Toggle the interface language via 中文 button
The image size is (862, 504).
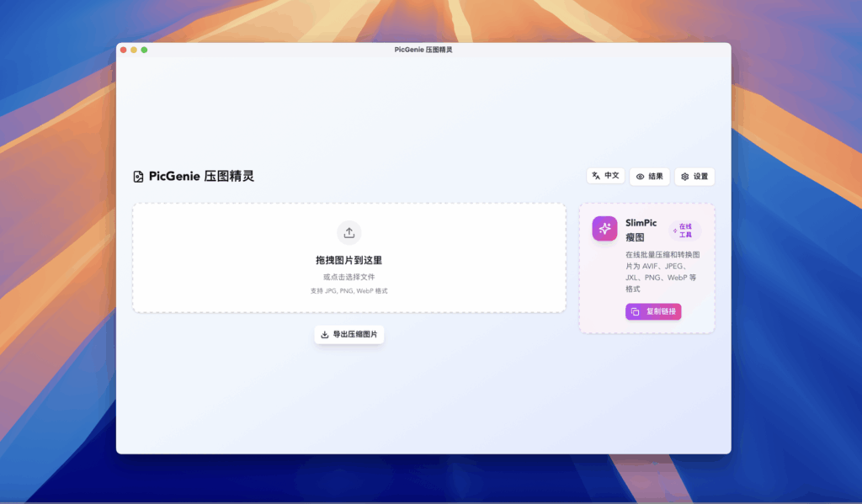[x=605, y=176]
